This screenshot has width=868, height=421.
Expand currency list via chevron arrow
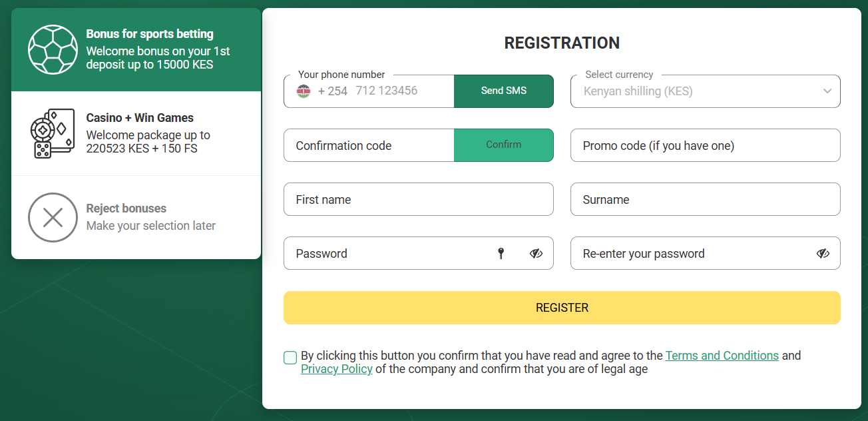pos(827,91)
